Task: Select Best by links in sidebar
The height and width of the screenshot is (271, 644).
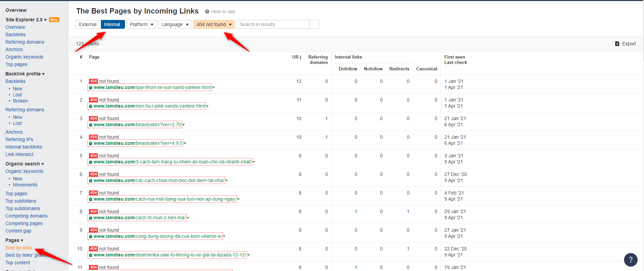Action: click(19, 248)
